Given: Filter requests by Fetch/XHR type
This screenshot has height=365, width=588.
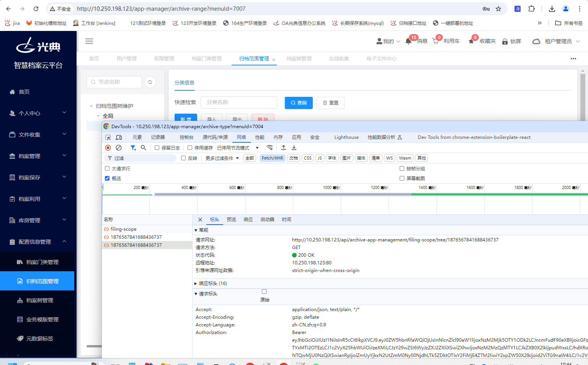Looking at the screenshot, I should pyautogui.click(x=273, y=158).
